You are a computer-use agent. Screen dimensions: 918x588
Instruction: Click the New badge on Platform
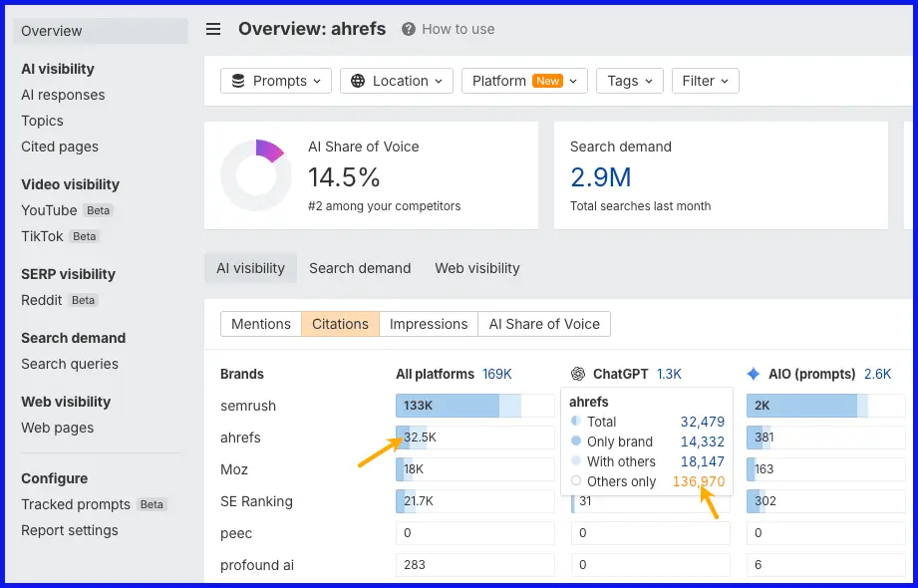(x=547, y=81)
